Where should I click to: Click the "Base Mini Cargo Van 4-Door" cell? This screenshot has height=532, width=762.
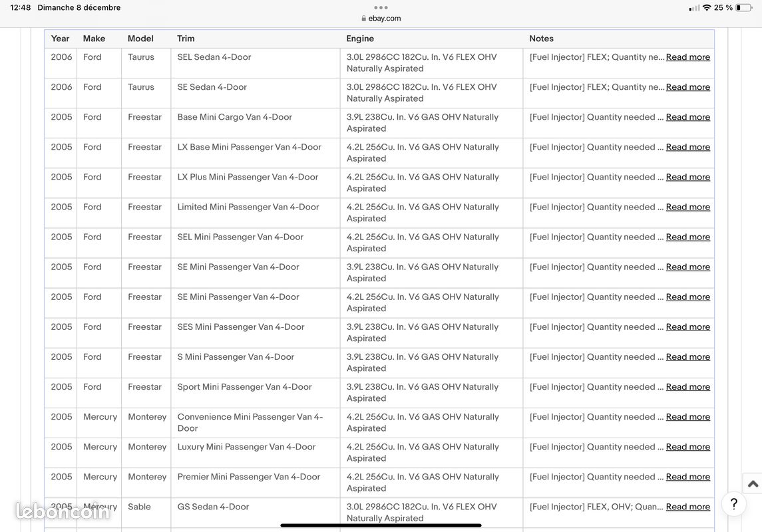coord(256,123)
